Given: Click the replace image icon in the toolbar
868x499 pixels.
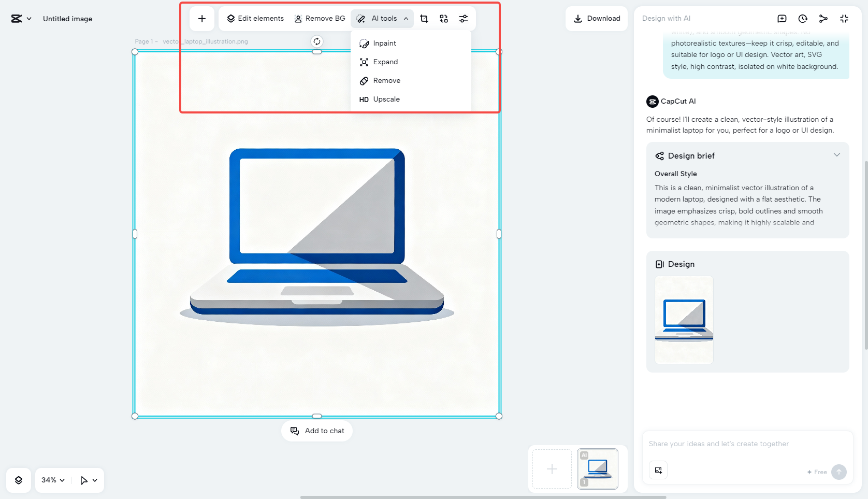Looking at the screenshot, I should coord(444,18).
